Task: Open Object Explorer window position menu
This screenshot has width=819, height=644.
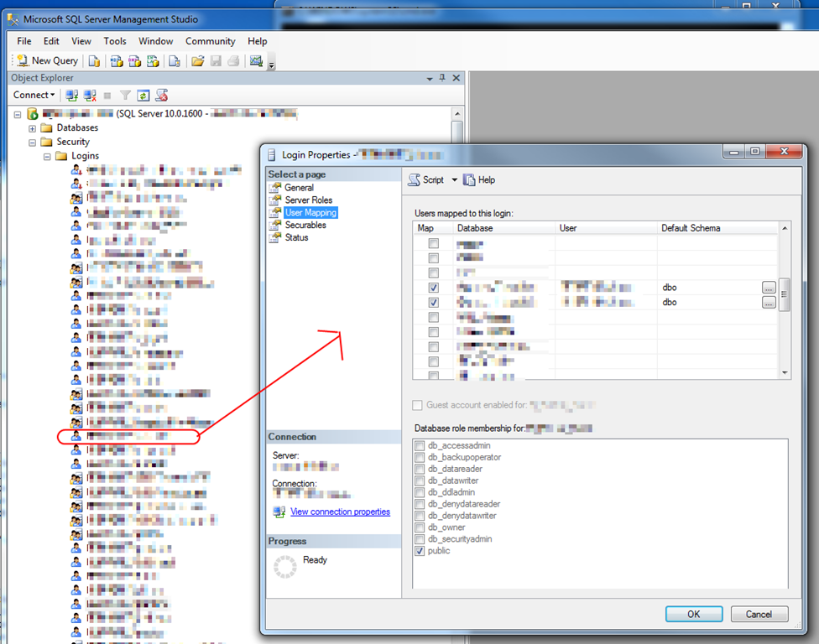Action: [x=430, y=78]
